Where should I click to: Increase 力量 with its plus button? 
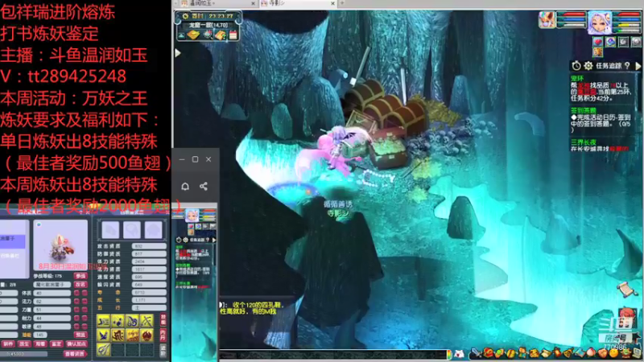point(76,310)
